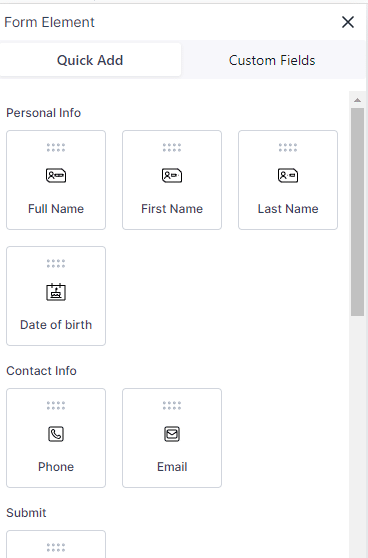Click drag handle dots on Email tile

pyautogui.click(x=172, y=405)
